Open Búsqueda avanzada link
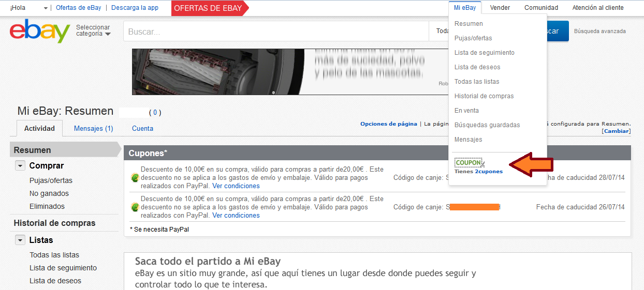 600,31
